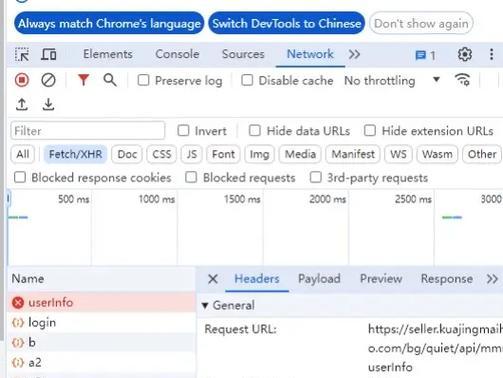Open the Preview tab
The width and height of the screenshot is (503, 378).
point(381,279)
